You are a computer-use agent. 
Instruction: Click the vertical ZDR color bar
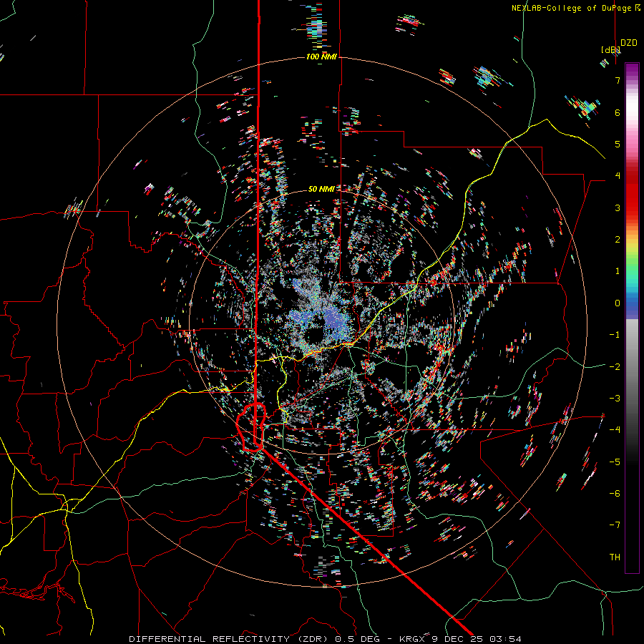[632, 318]
